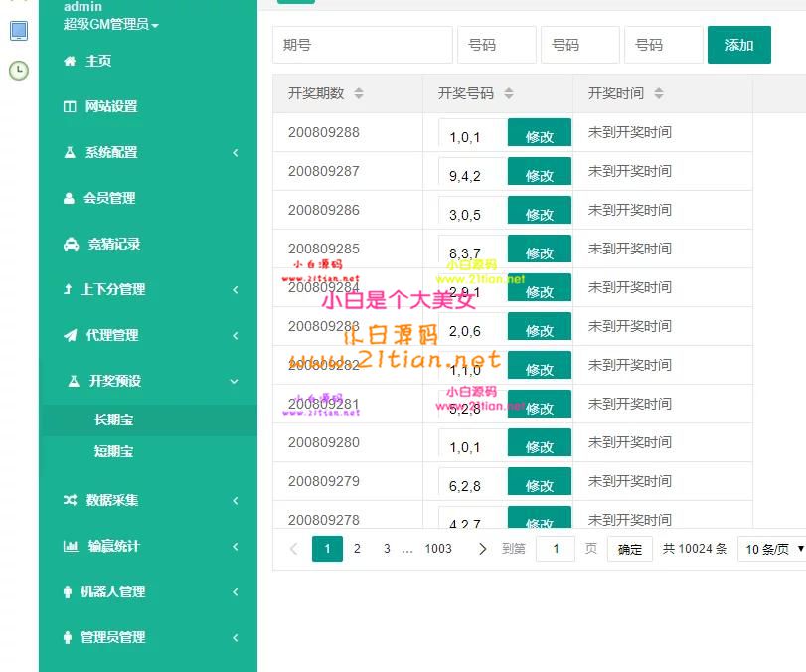806x672 pixels.
Task: Go to the next page arrow
Action: pos(482,549)
